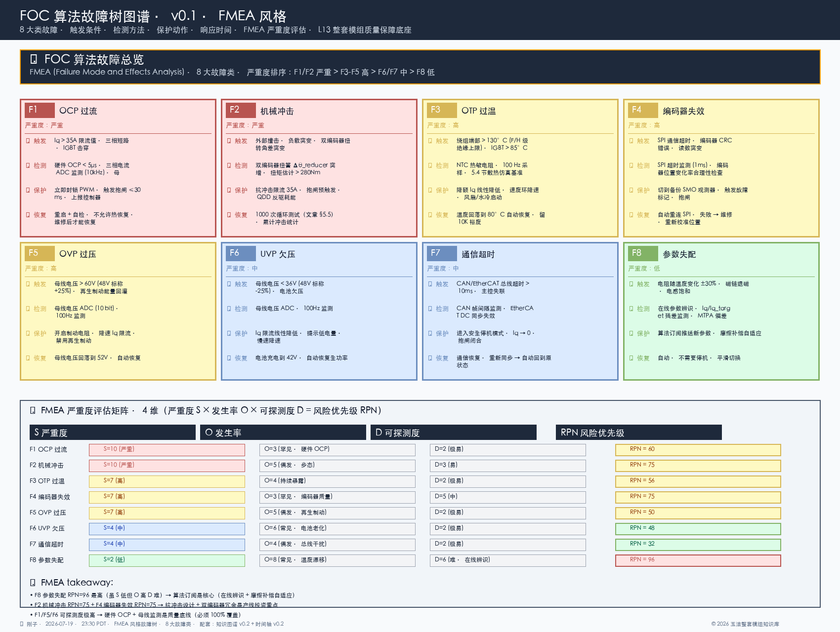840x632 pixels.
Task: Click the 严重度：严重 label on F1 card
Action: 44,125
